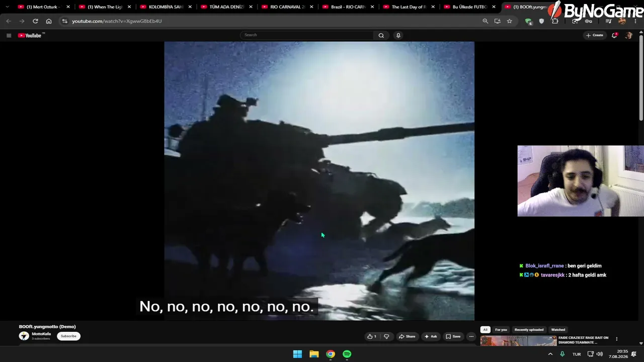
Task: Start voice search with the microphone icon
Action: [398, 35]
